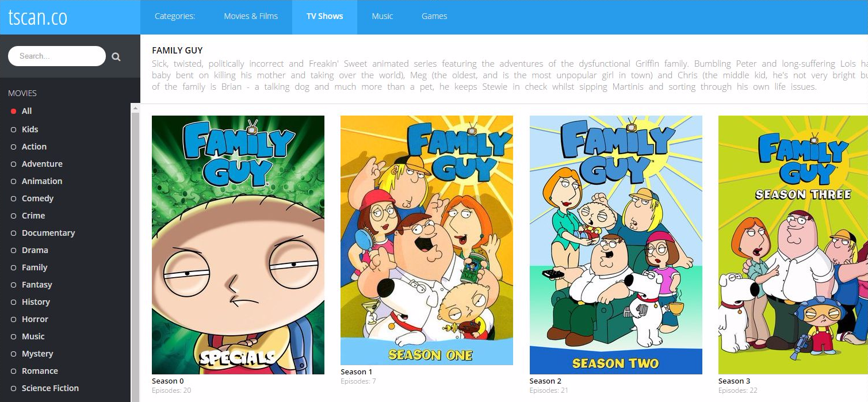
Task: Click the Season 0 title link
Action: point(168,381)
